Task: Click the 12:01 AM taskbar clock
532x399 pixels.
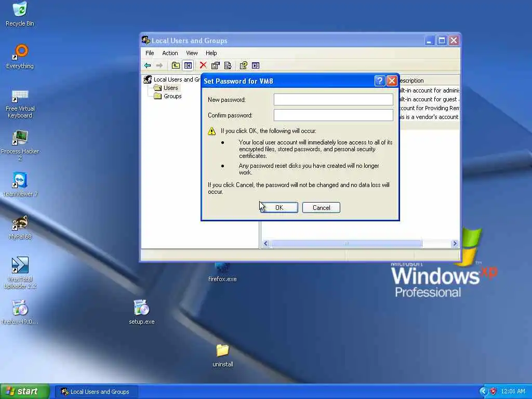Action: click(x=513, y=391)
